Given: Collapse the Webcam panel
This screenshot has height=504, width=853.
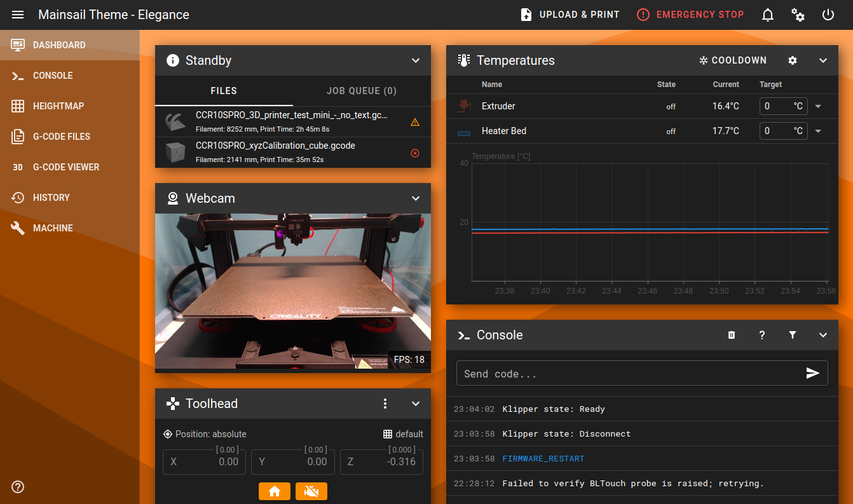Looking at the screenshot, I should pos(416,198).
